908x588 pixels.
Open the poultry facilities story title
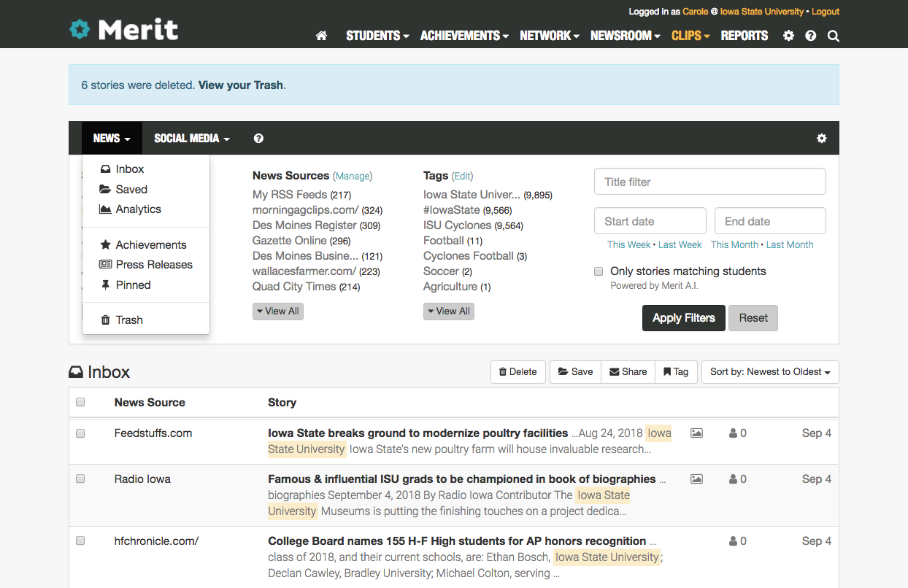pos(418,433)
